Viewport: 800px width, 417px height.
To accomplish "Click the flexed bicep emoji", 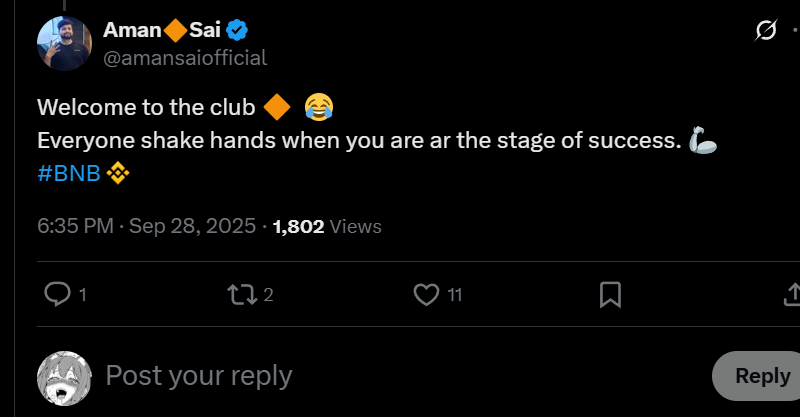I will pos(704,140).
